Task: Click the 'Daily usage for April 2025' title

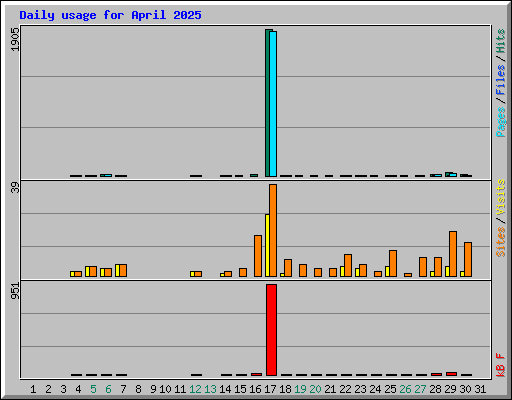Action: coord(110,15)
